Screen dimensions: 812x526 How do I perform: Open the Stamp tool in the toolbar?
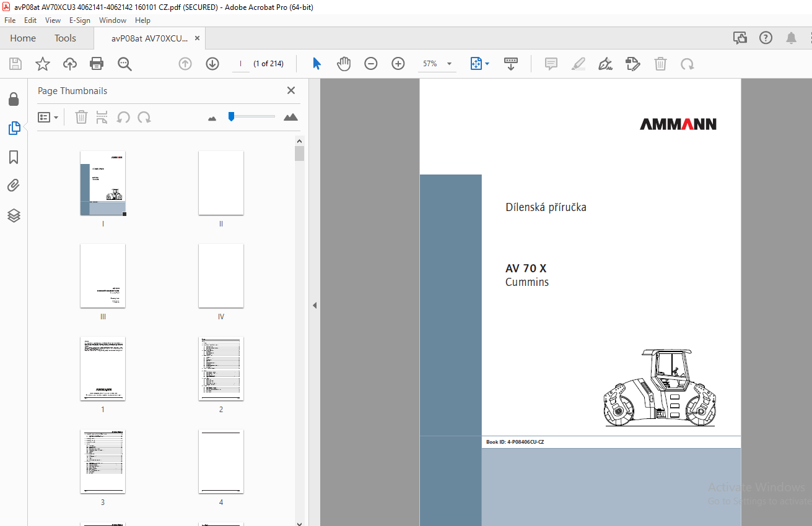pos(633,64)
